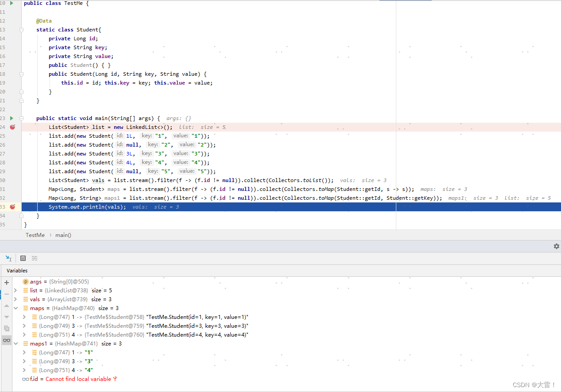Collapse the maps variable node
This screenshot has height=392, width=561.
click(x=16, y=308)
